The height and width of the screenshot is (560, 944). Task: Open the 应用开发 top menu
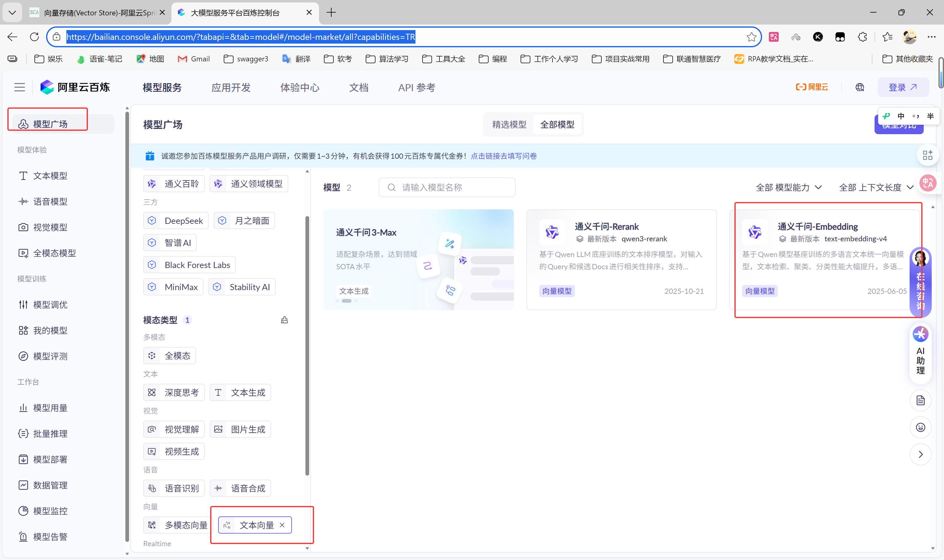(x=231, y=87)
